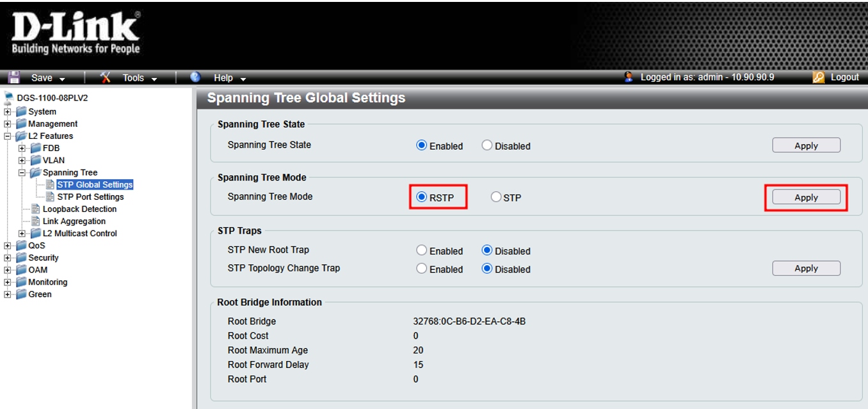Image resolution: width=868 pixels, height=409 pixels.
Task: Collapse the Spanning Tree node
Action: (x=22, y=173)
